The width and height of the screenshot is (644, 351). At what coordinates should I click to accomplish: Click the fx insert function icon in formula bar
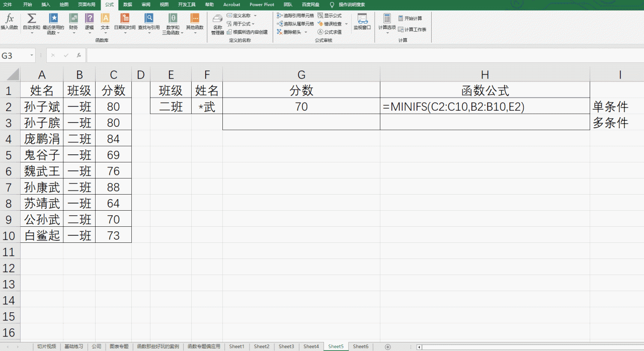point(79,55)
